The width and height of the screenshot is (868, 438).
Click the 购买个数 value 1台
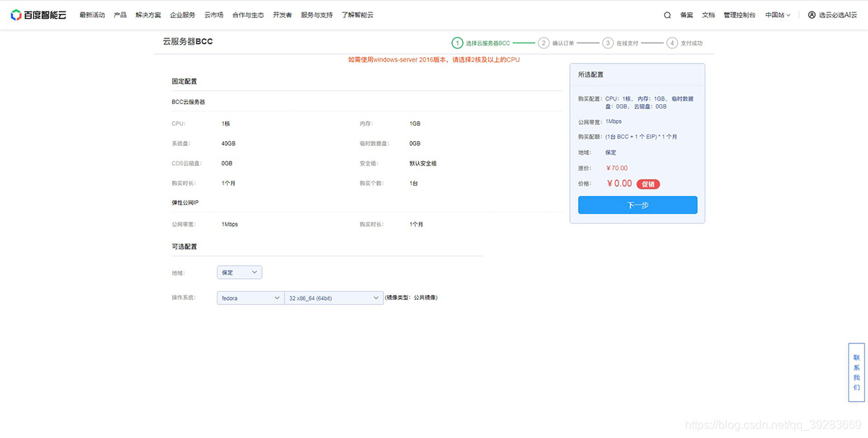coord(413,183)
